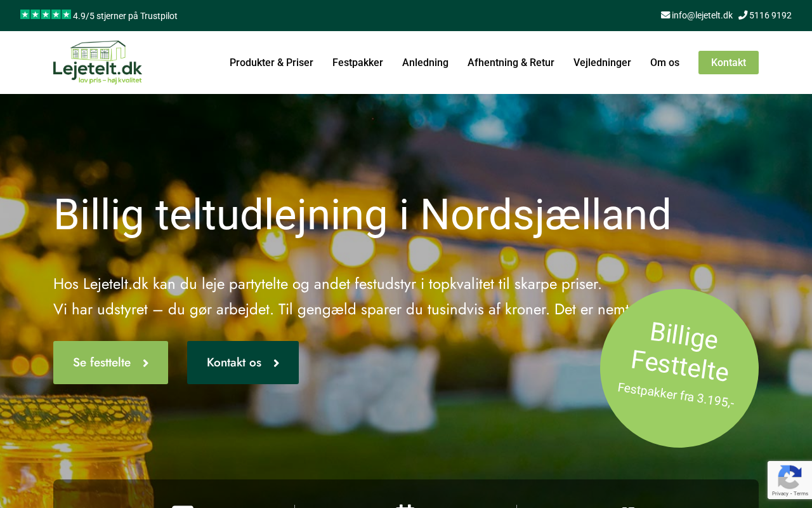Expand the Anledning menu

(425, 62)
